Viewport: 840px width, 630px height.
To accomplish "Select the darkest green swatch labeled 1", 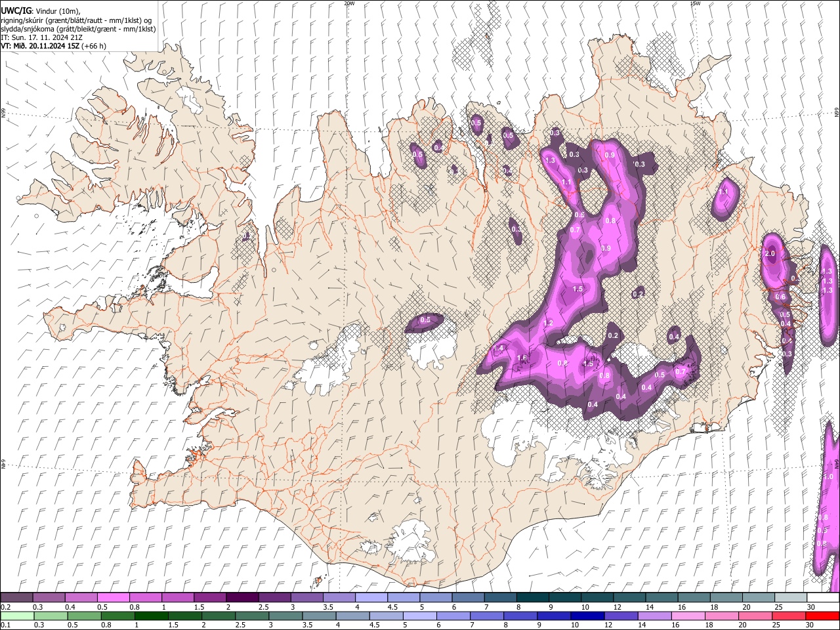I will [x=151, y=616].
